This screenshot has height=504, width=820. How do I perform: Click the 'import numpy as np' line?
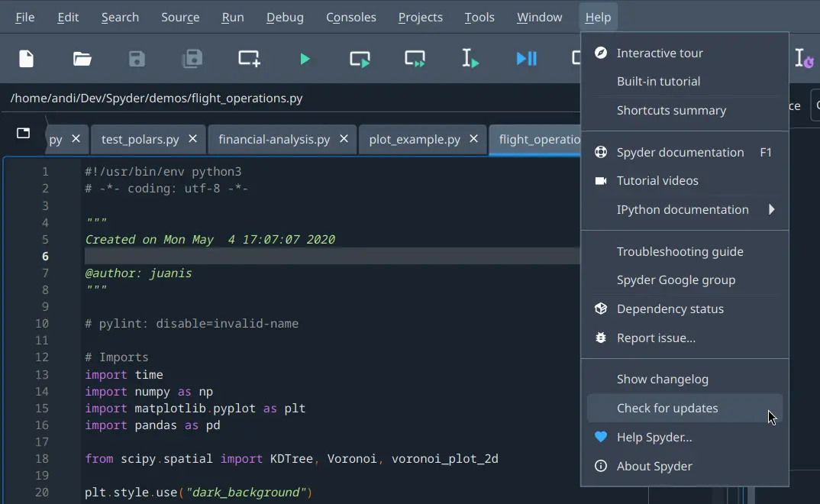pos(149,392)
